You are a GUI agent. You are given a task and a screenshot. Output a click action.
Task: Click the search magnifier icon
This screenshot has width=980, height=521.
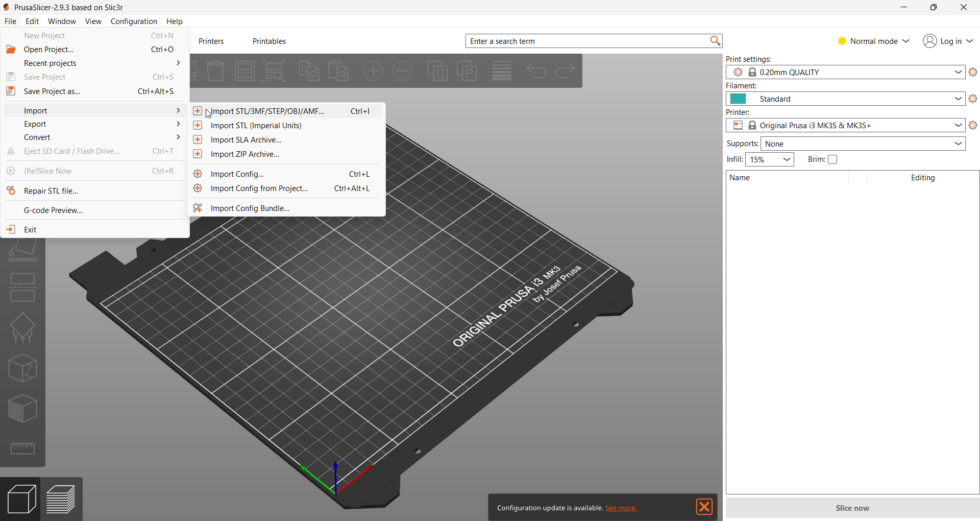click(715, 41)
